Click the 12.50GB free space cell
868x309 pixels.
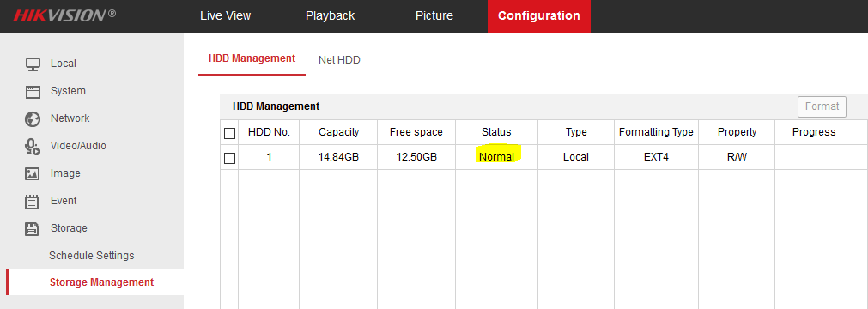(416, 157)
